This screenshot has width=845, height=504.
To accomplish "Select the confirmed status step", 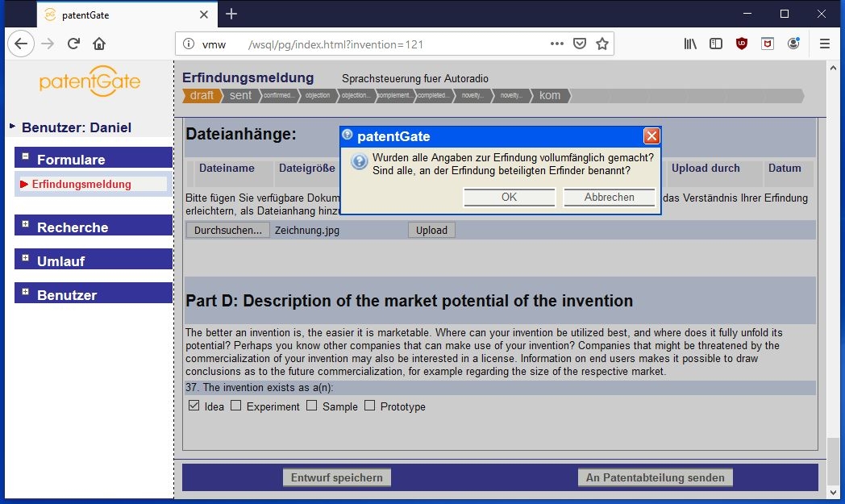I will pos(279,95).
